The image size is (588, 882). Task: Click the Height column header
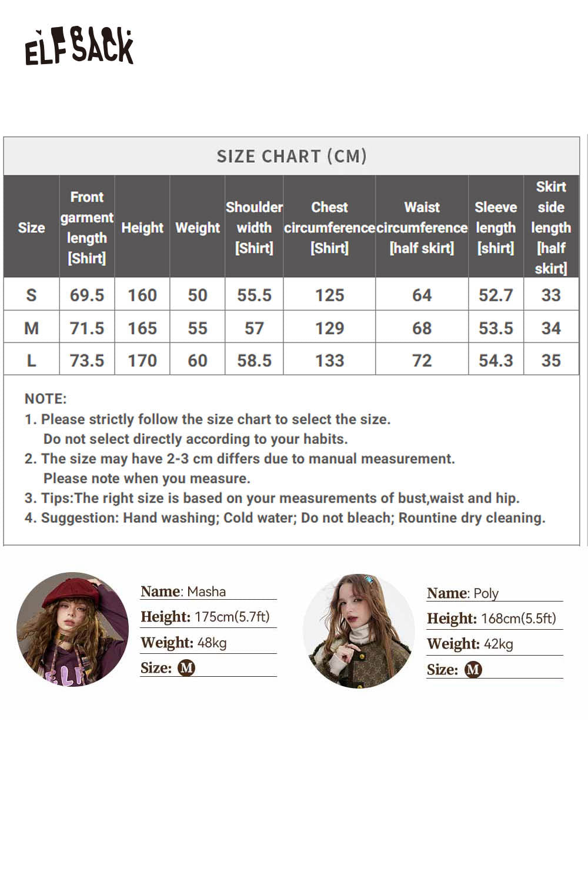(142, 228)
